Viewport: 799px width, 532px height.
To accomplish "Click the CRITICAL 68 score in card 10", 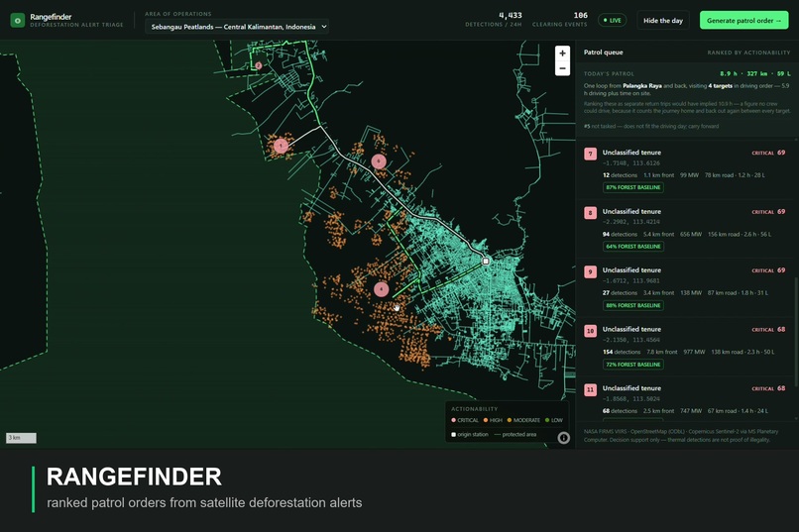I will tap(768, 329).
